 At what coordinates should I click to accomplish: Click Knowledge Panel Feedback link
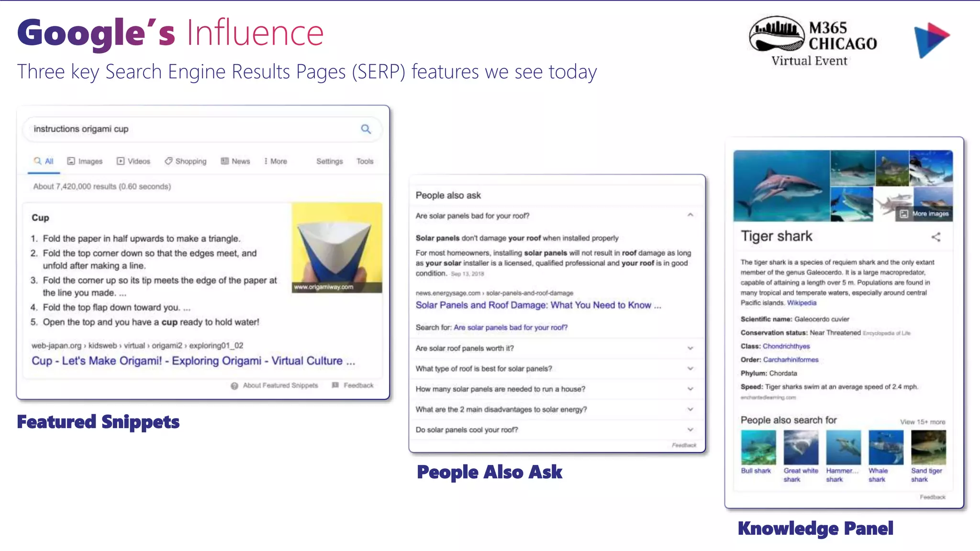click(x=933, y=497)
